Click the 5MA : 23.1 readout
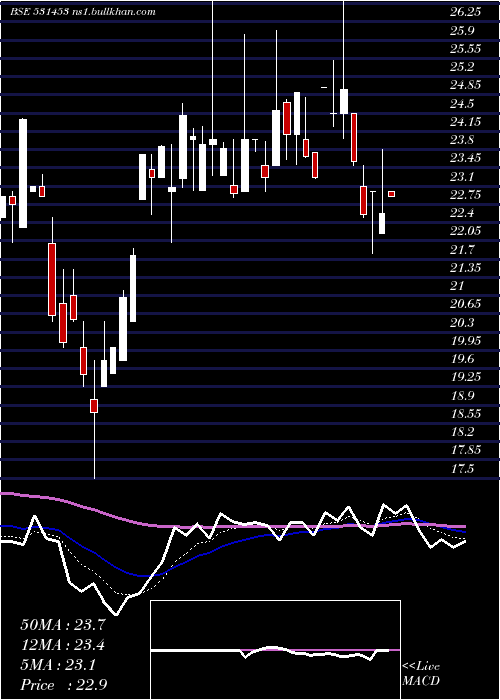 [58, 665]
